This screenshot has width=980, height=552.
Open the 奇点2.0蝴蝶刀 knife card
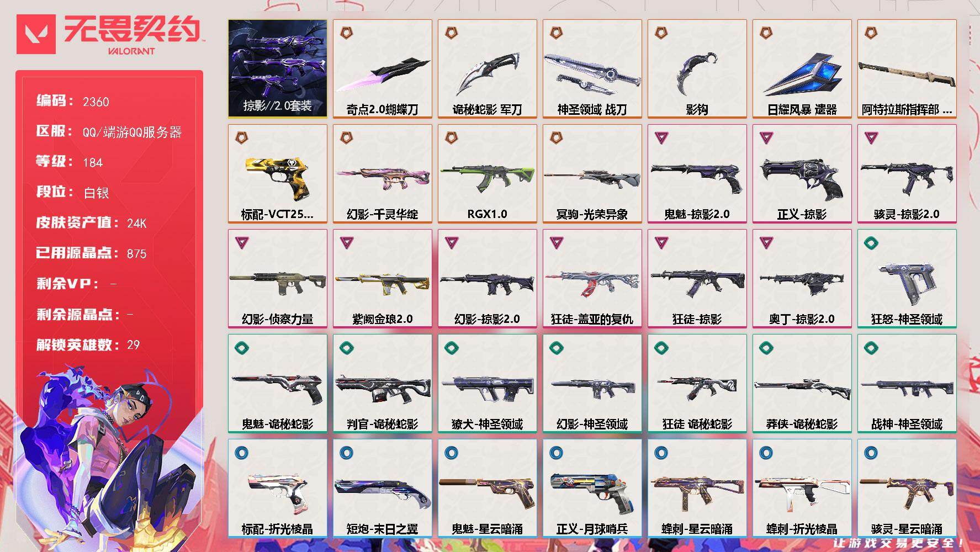coord(383,69)
